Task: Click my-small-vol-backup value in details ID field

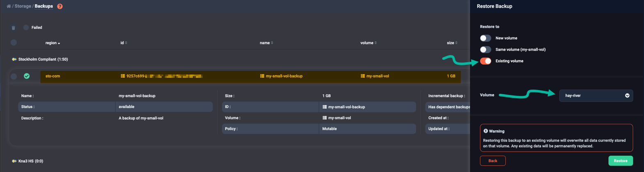Action: 347,107
